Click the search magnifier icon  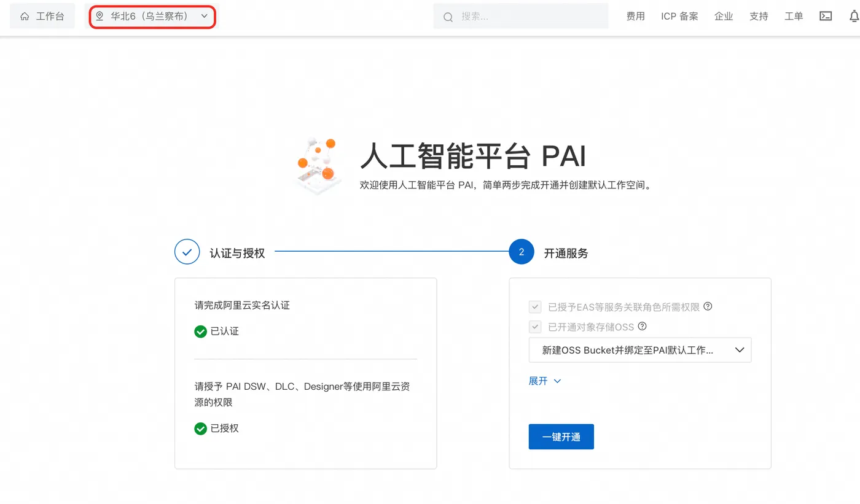(448, 17)
